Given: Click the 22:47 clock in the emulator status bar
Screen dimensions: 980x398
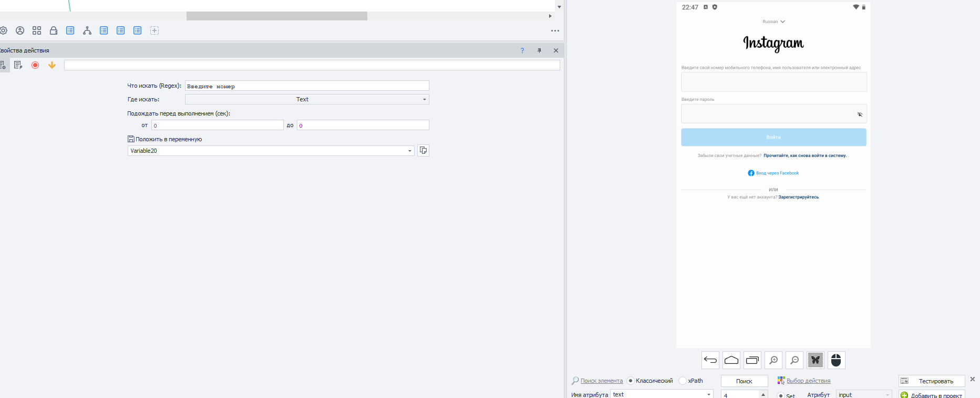Looking at the screenshot, I should pyautogui.click(x=690, y=7).
